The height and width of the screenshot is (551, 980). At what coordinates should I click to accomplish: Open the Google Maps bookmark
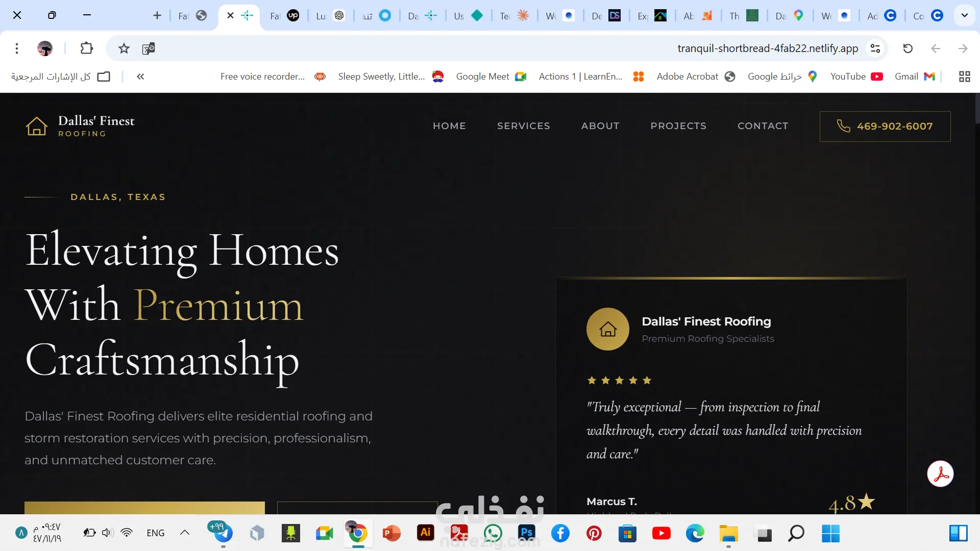(782, 77)
